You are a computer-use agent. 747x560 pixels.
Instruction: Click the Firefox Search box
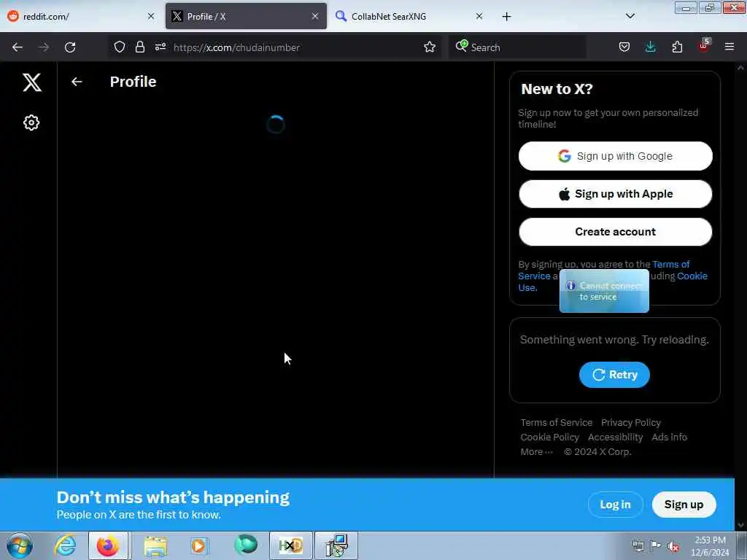pyautogui.click(x=517, y=47)
